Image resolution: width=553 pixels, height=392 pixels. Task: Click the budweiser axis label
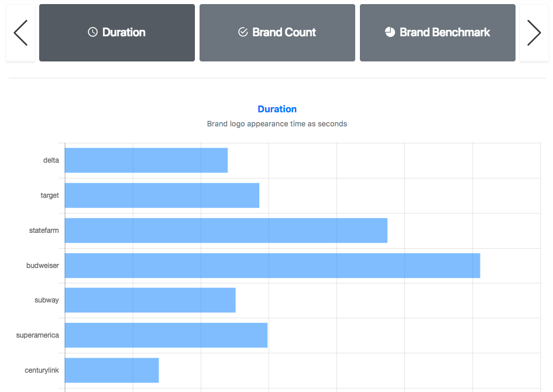coord(43,266)
